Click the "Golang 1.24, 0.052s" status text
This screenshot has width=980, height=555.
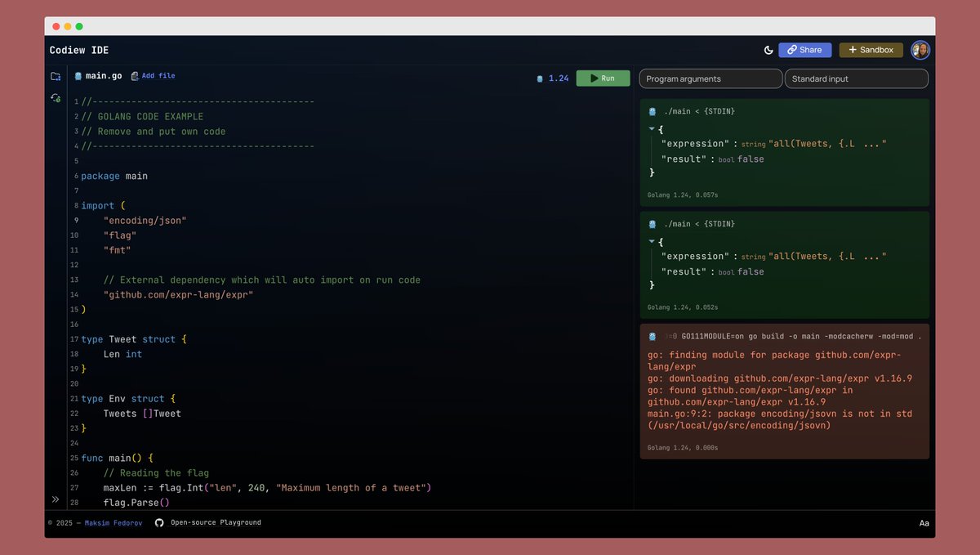(683, 307)
